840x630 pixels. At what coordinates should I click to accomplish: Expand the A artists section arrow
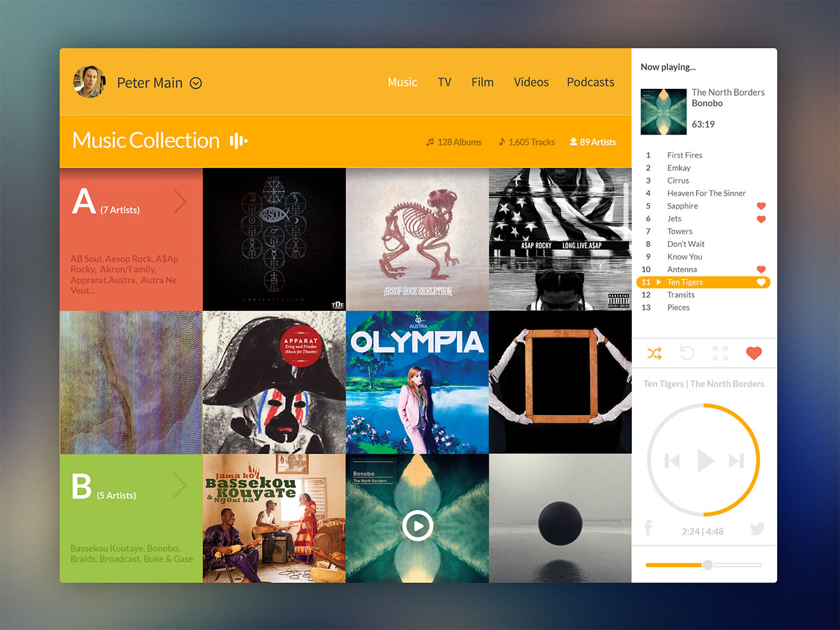(180, 202)
